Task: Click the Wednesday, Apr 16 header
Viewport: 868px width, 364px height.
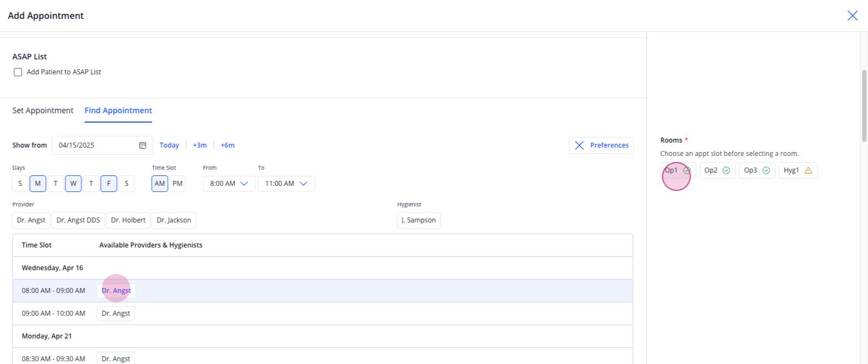Action: (x=52, y=268)
